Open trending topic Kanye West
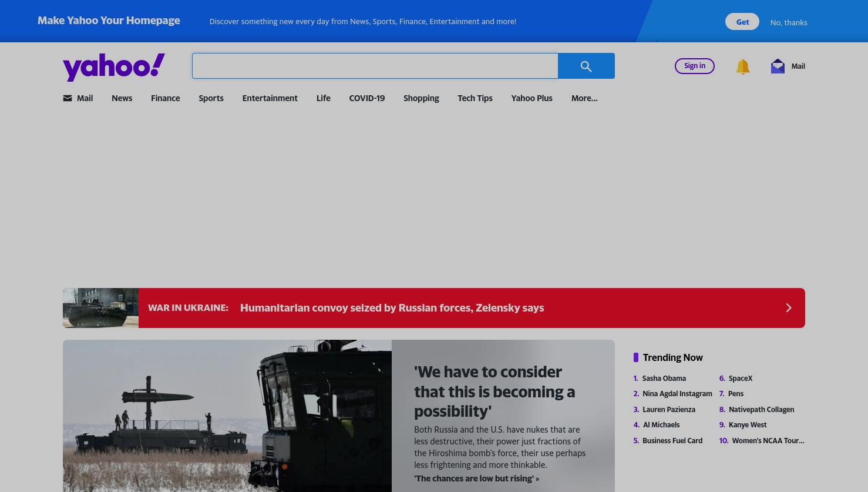This screenshot has height=492, width=868. pyautogui.click(x=748, y=425)
